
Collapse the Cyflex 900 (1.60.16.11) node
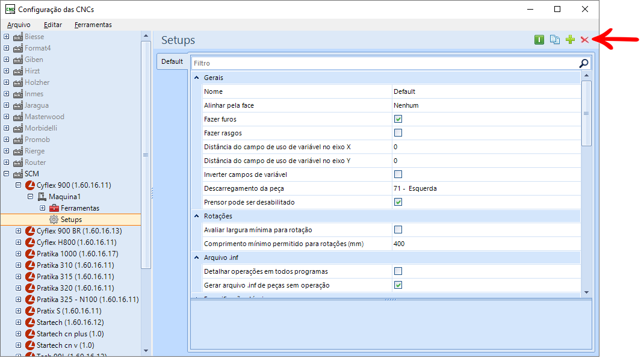tap(19, 185)
